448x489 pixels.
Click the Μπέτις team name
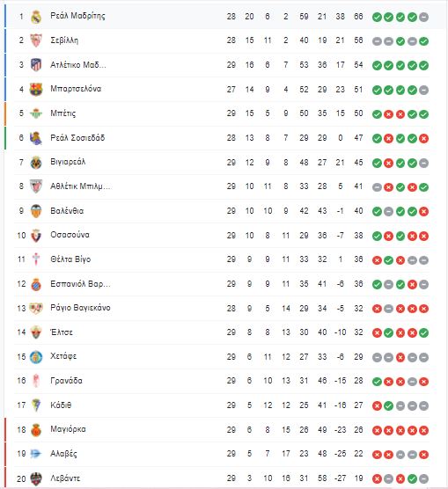(63, 113)
